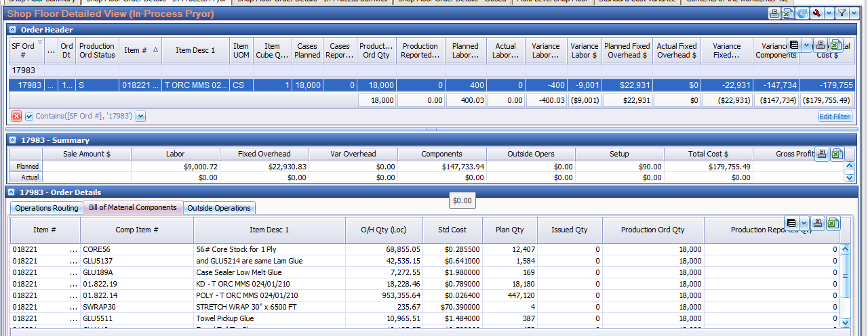
Task: Open the Outside Operations tab
Action: [219, 208]
